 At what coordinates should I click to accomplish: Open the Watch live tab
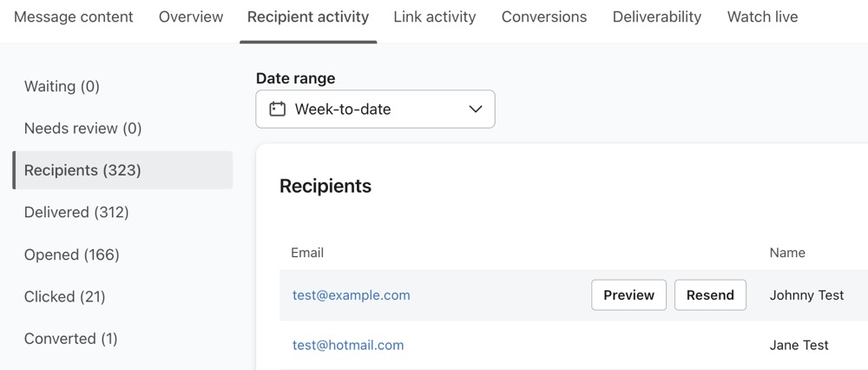coord(762,17)
